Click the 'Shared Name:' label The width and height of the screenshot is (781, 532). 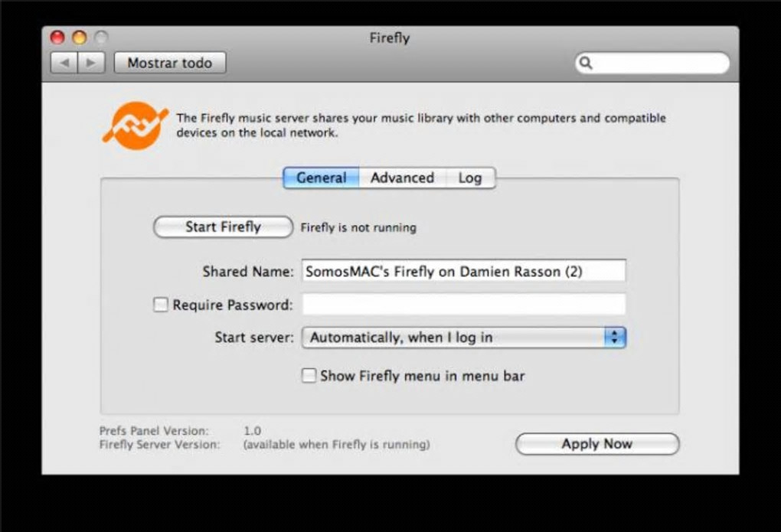point(248,272)
